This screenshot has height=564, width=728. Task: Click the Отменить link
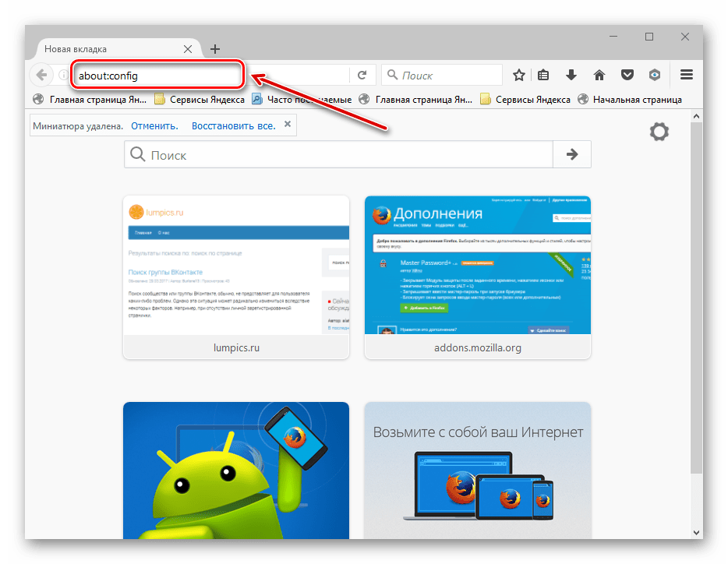[x=154, y=125]
